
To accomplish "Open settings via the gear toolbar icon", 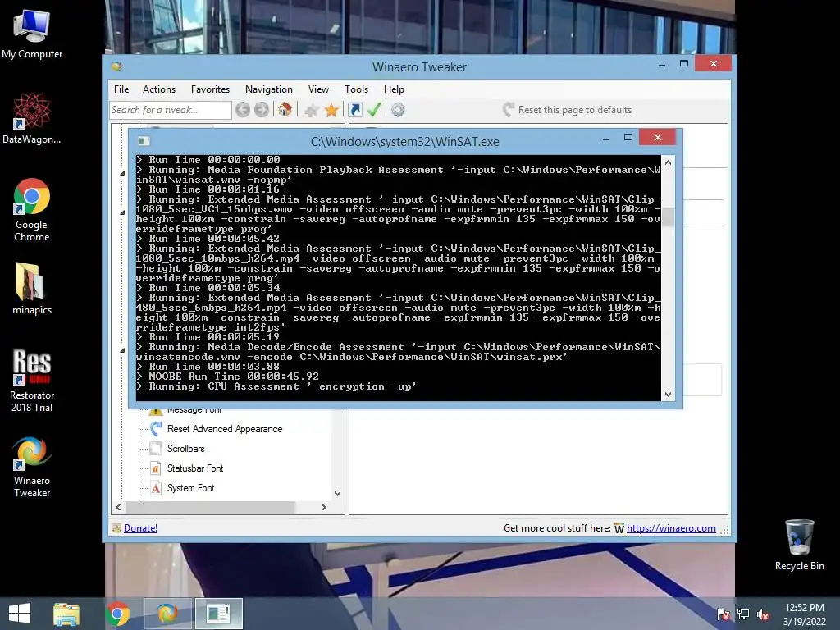I will pyautogui.click(x=398, y=111).
